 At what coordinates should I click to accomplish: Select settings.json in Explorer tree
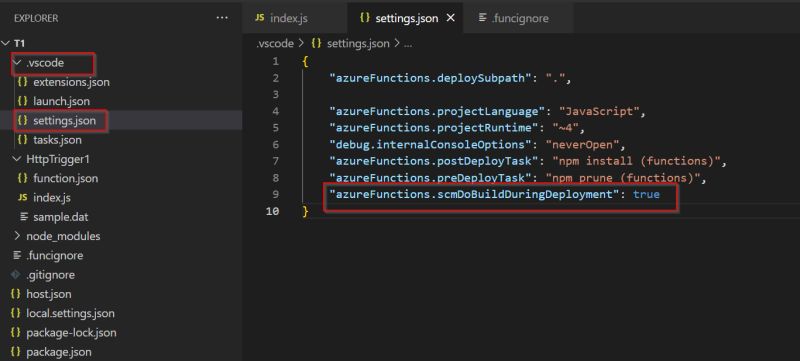(x=64, y=121)
